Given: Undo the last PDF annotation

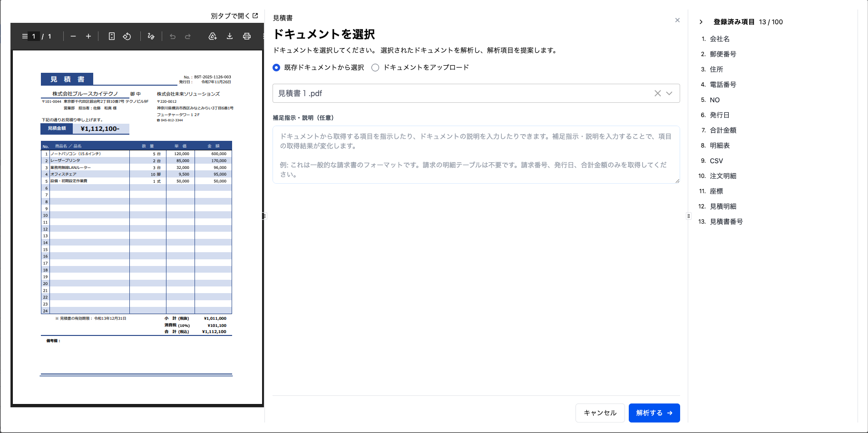Looking at the screenshot, I should click(173, 36).
